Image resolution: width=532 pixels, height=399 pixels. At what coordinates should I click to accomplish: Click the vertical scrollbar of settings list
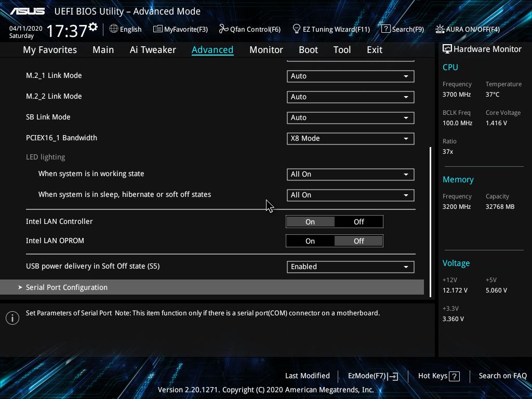coord(431,221)
